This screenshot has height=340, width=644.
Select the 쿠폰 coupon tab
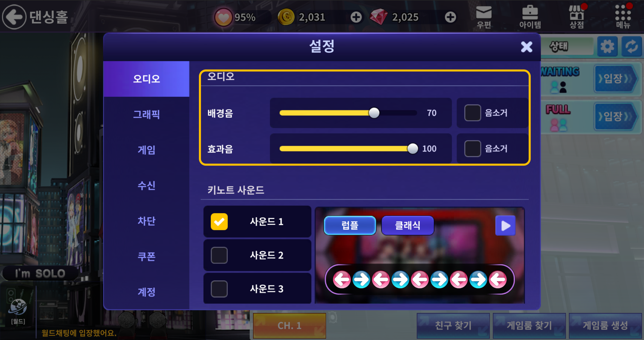146,257
